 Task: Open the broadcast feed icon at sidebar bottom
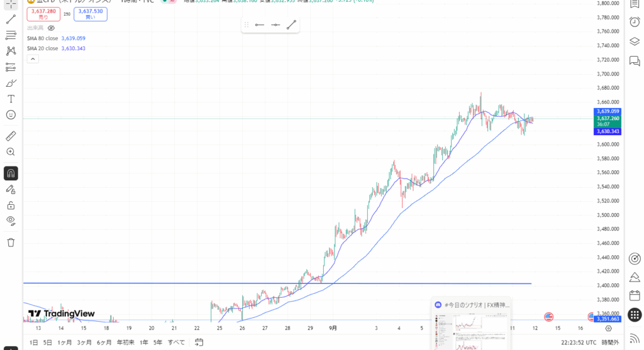(635, 339)
